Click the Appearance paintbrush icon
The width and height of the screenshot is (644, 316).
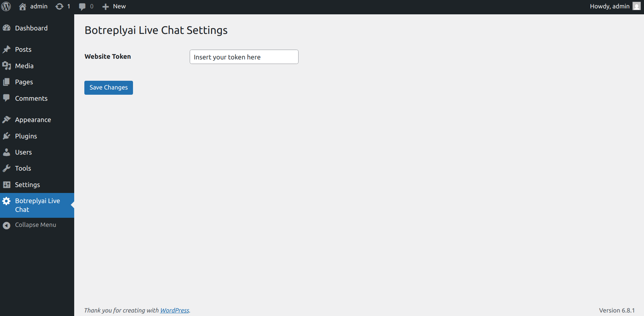(x=7, y=120)
